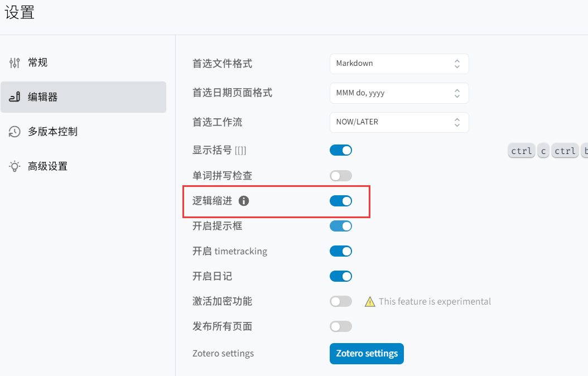Toggle 显示括号 switch off
The image size is (588, 376).
point(341,150)
